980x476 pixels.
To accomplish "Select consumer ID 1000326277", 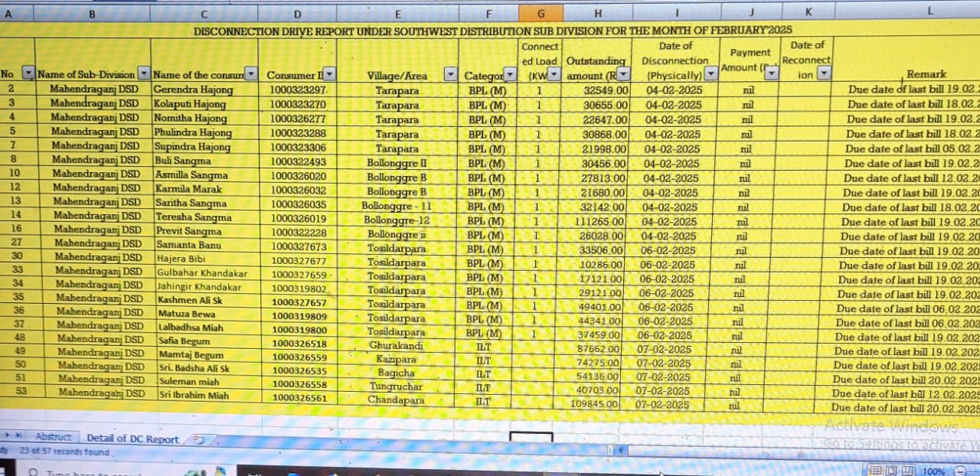I will (x=298, y=119).
